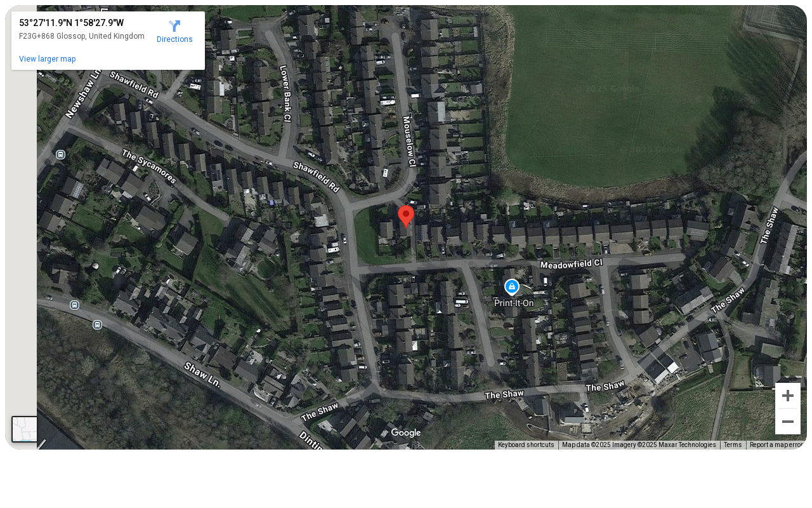Click the Meadowfield Cl road label

571,263
